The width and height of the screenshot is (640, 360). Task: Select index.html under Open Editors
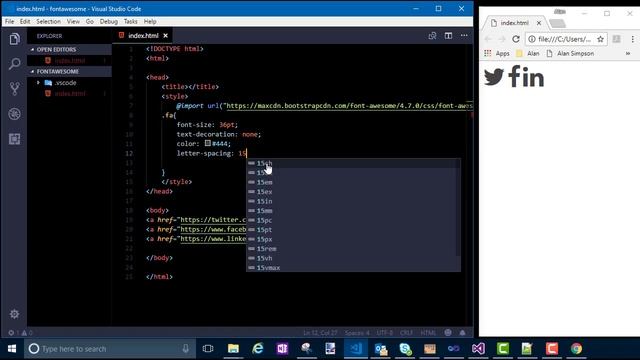coord(69,60)
